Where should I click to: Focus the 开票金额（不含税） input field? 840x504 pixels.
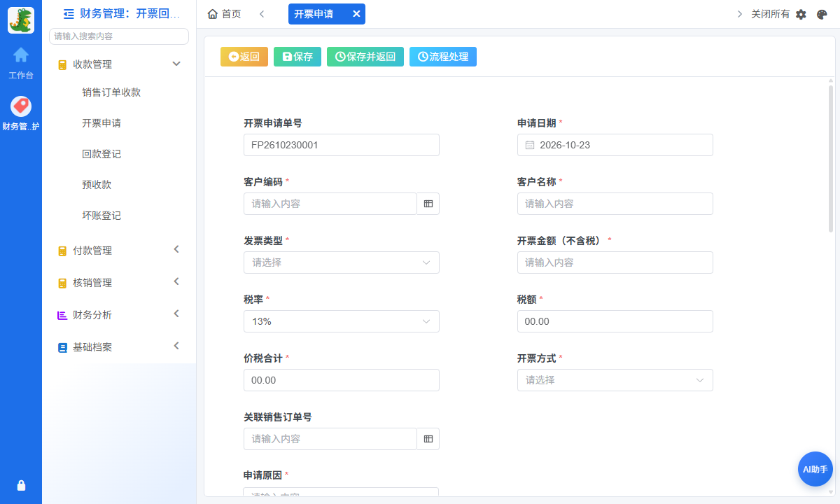(x=615, y=262)
